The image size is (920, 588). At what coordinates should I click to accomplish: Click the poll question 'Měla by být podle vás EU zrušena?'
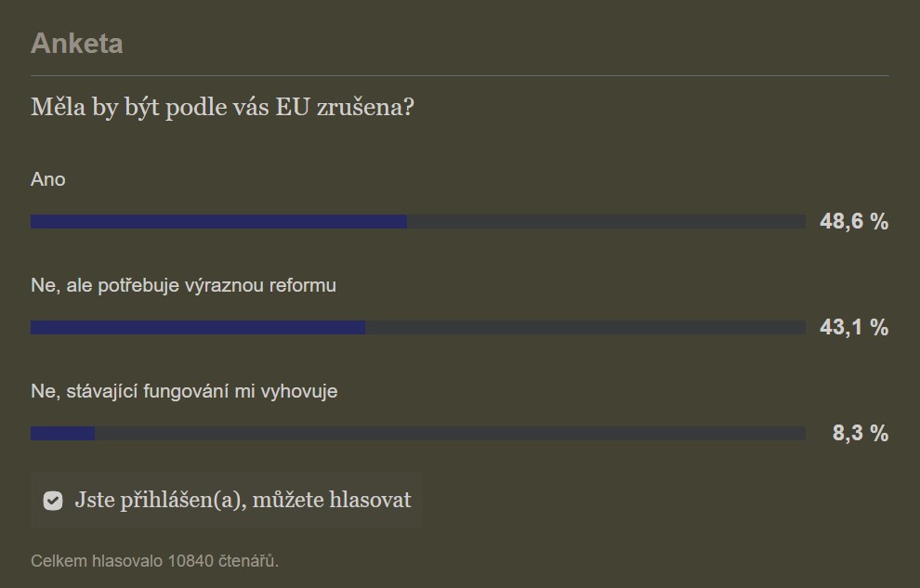point(222,107)
